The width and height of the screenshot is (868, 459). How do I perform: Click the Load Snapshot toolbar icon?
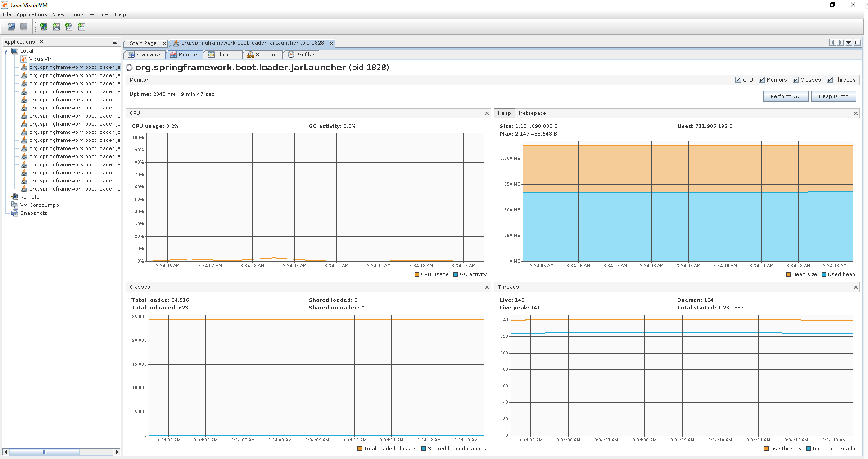point(11,27)
